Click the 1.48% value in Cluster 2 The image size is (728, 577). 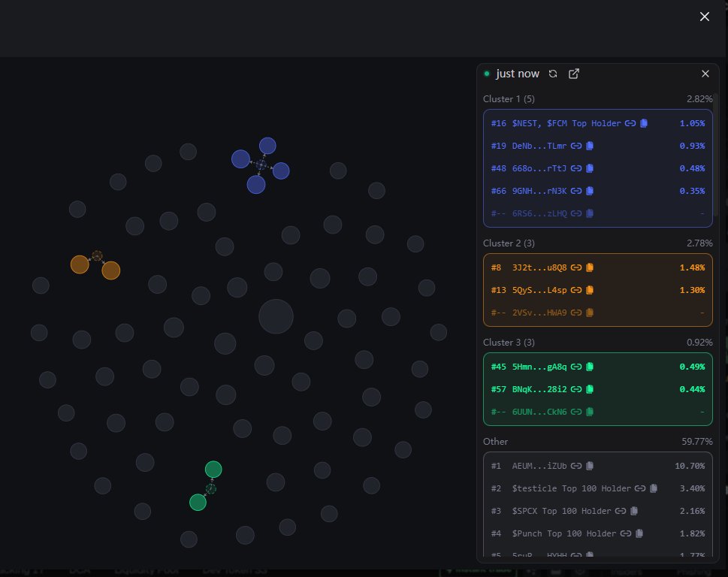pos(692,267)
